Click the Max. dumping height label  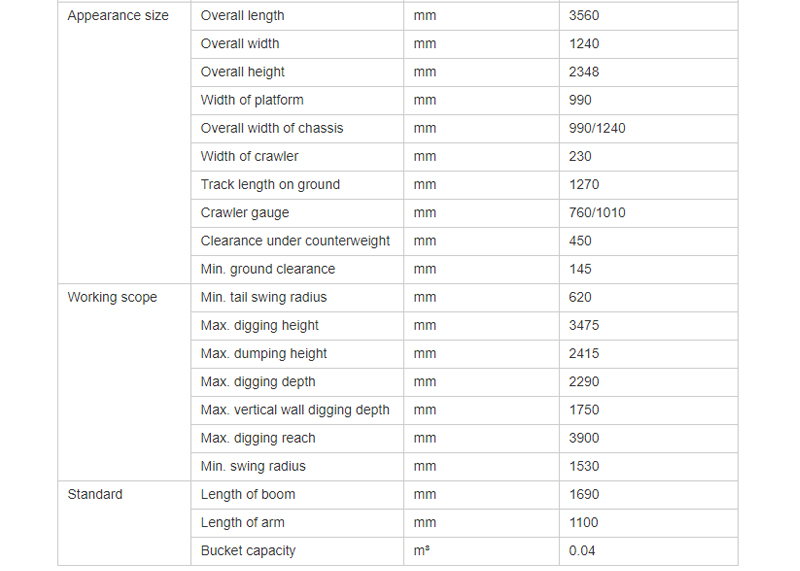(264, 354)
